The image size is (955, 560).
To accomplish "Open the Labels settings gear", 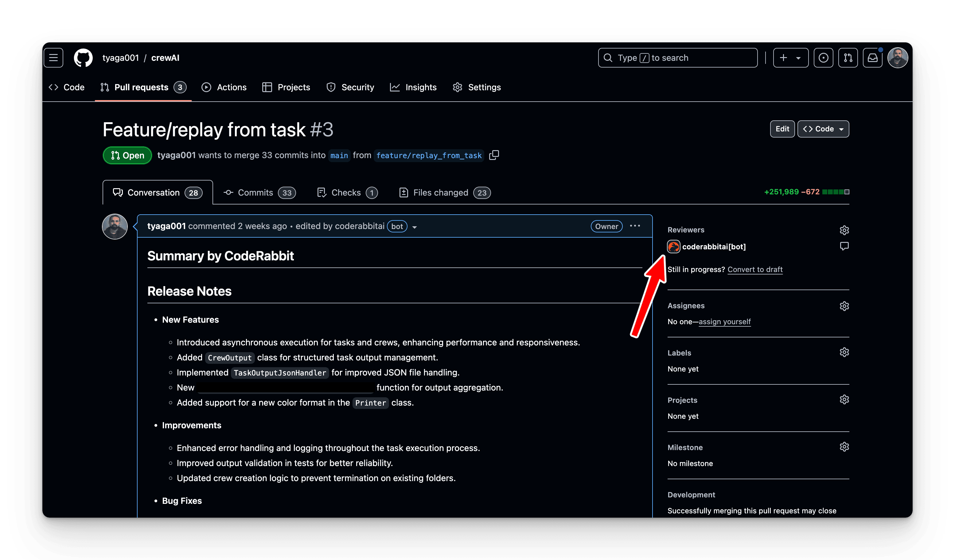I will point(844,352).
